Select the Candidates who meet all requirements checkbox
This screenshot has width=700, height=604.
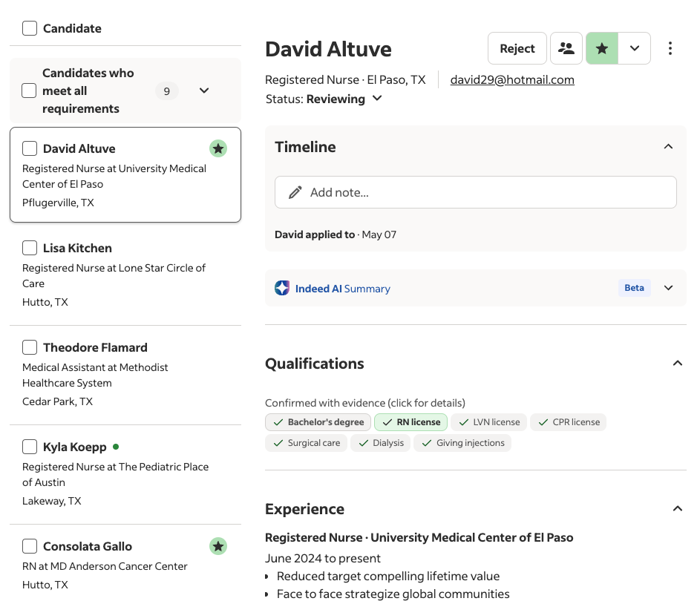click(x=30, y=91)
